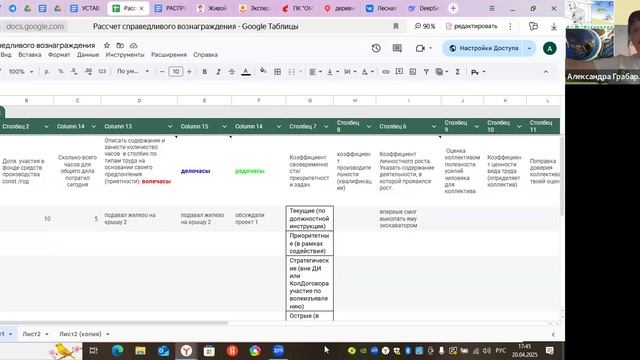Click the merge cells icon
The width and height of the screenshot is (640, 360).
click(x=291, y=72)
